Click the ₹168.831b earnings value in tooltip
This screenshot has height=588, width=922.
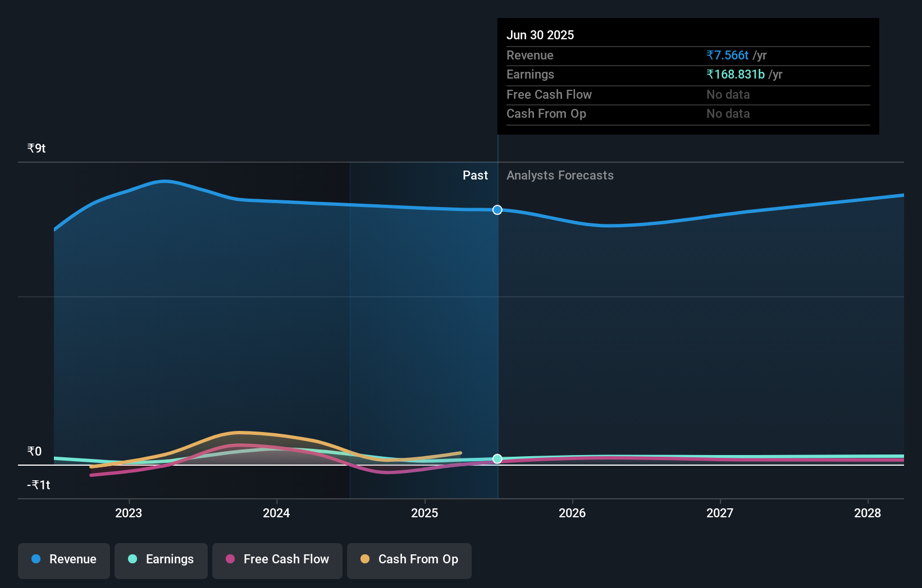point(736,74)
